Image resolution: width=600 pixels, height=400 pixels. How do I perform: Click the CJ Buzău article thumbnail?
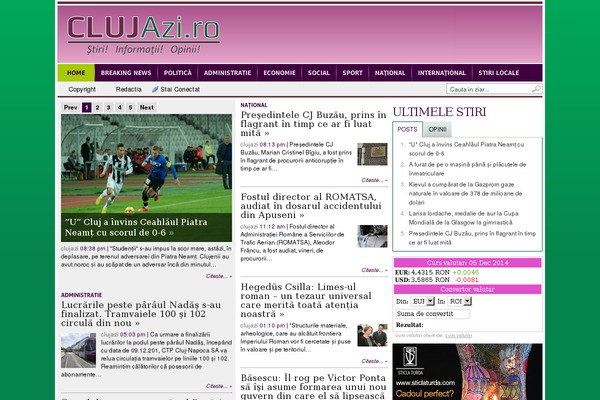click(x=372, y=154)
